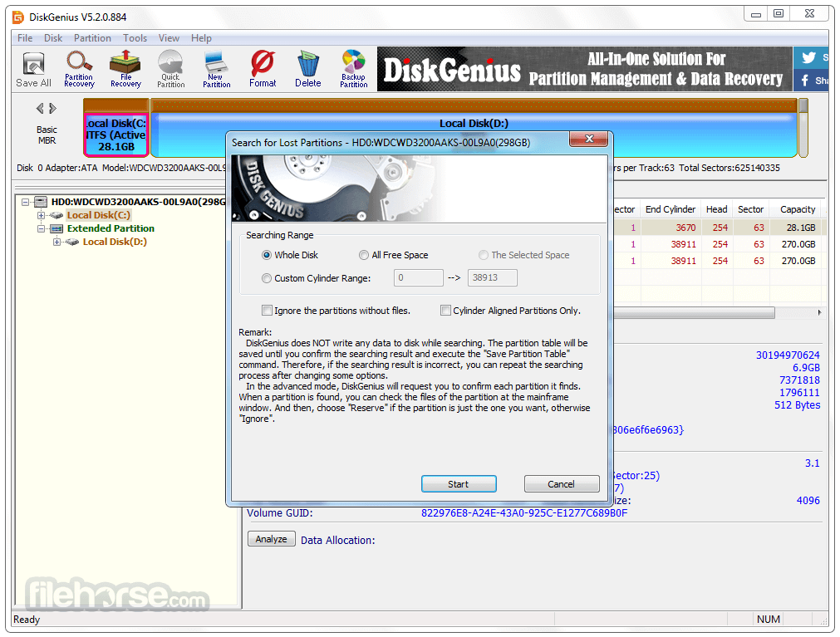Expand the Local Disk(C:) tree node
The width and height of the screenshot is (840, 637).
[x=41, y=215]
